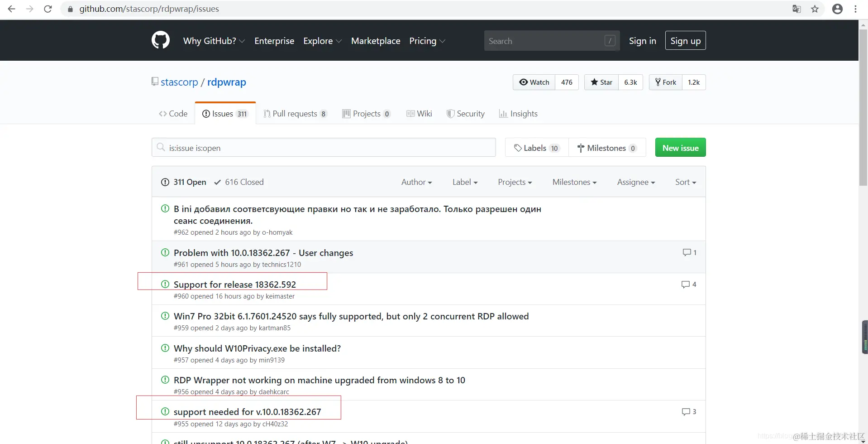Click the Enterprise link
The image size is (868, 444).
274,41
